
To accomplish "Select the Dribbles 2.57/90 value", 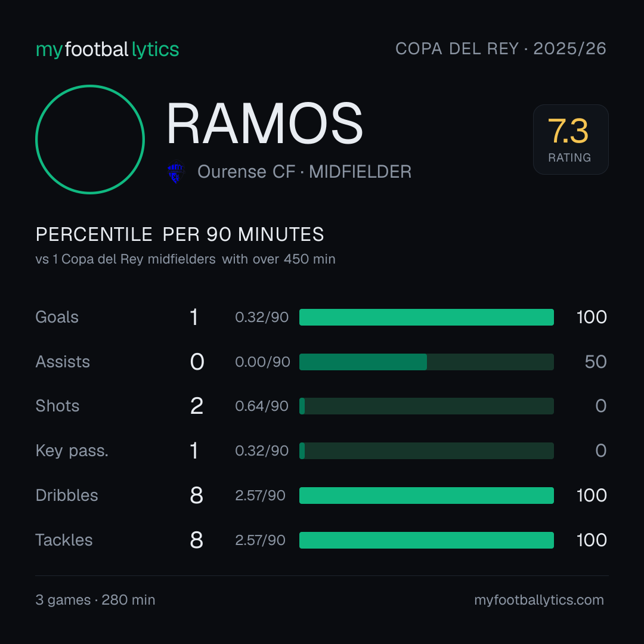I will (261, 496).
